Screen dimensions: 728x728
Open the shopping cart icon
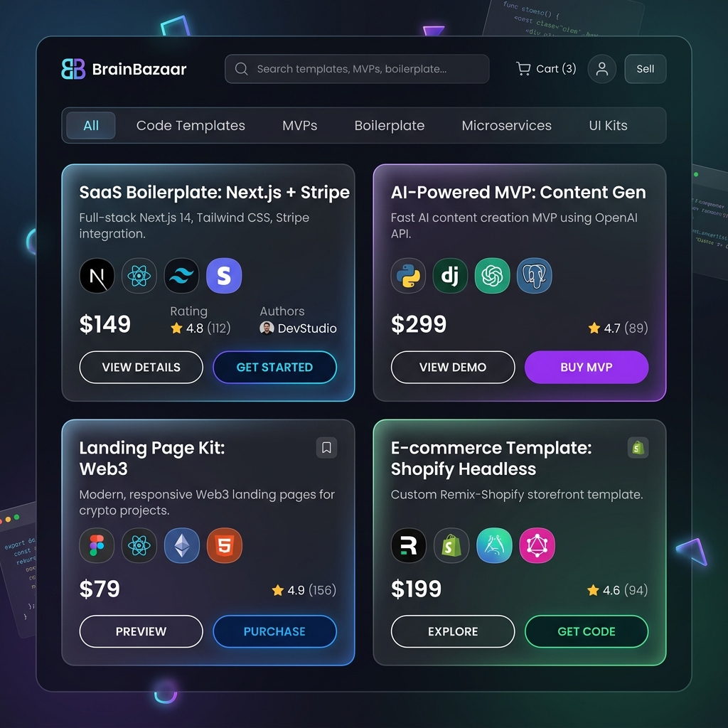click(x=523, y=69)
